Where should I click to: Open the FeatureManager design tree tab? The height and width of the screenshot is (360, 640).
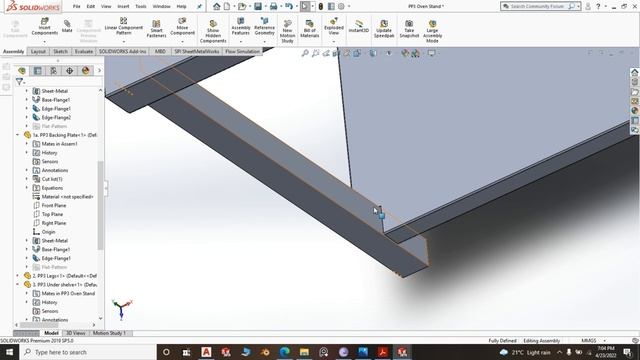click(x=22, y=71)
